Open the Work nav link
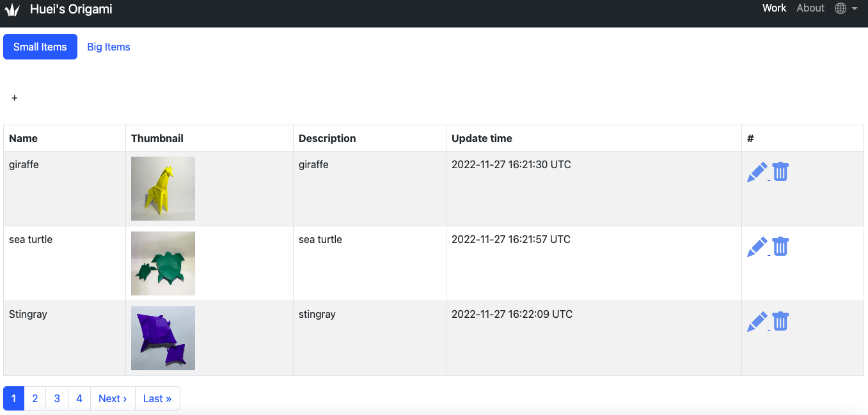This screenshot has width=868, height=415. coord(774,8)
